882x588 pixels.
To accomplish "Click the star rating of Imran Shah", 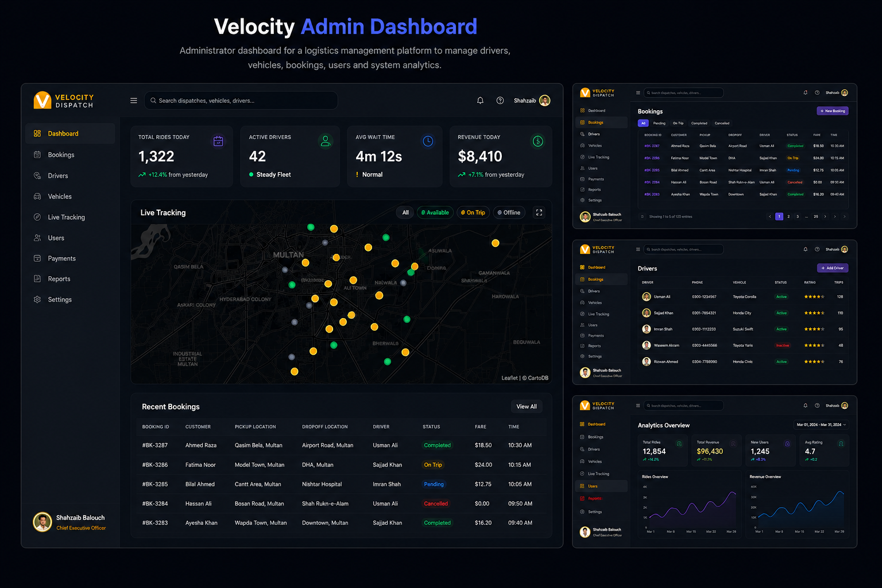I will point(814,330).
